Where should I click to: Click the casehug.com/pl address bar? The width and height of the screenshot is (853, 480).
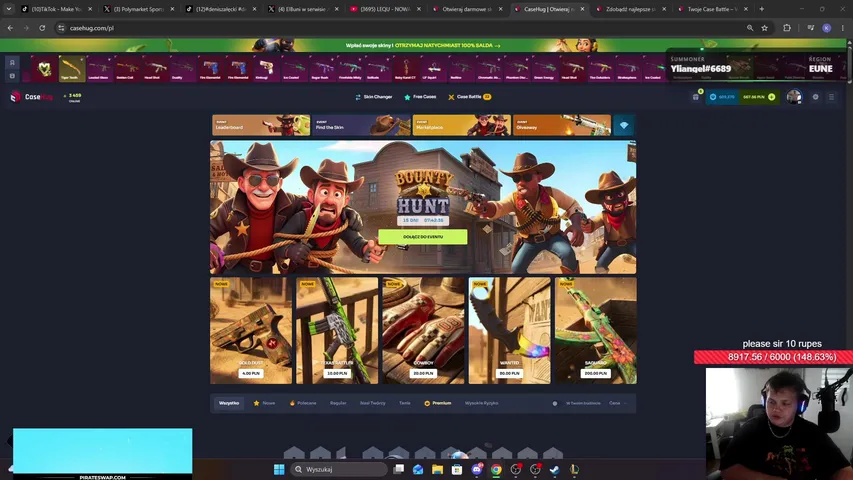[403, 28]
